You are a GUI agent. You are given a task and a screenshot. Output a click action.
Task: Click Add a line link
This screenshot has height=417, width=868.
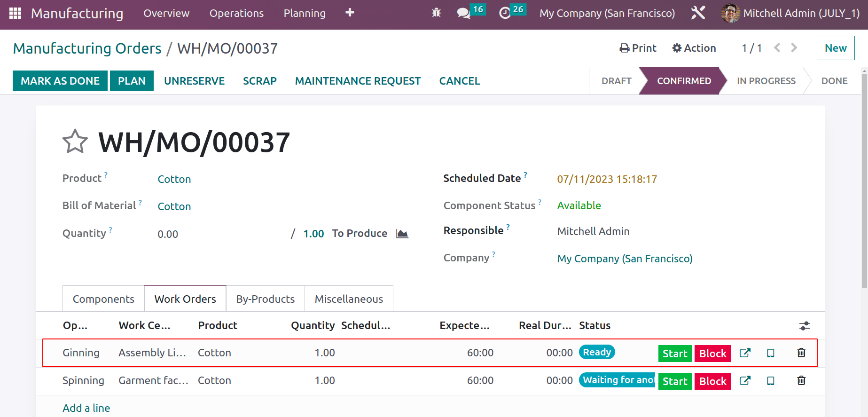pyautogui.click(x=86, y=408)
